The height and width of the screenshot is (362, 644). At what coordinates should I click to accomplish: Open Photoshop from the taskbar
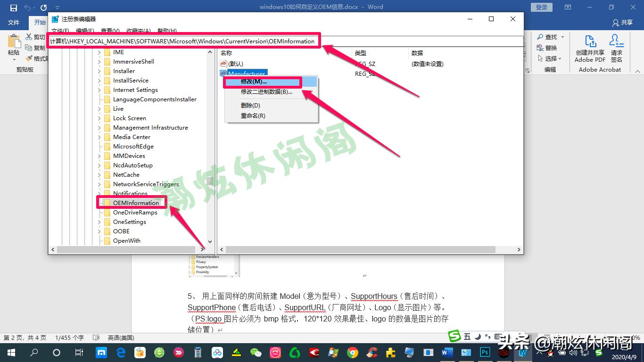(x=485, y=353)
